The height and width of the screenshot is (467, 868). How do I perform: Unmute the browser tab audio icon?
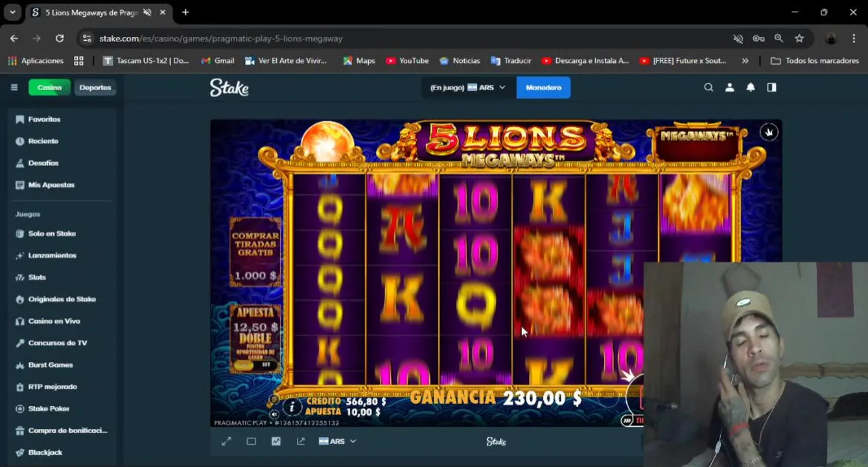point(147,12)
